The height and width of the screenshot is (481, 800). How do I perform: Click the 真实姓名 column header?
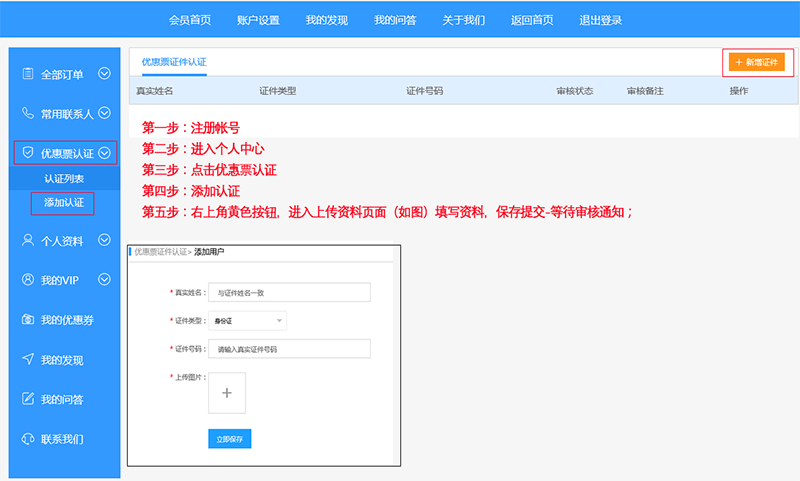click(155, 91)
